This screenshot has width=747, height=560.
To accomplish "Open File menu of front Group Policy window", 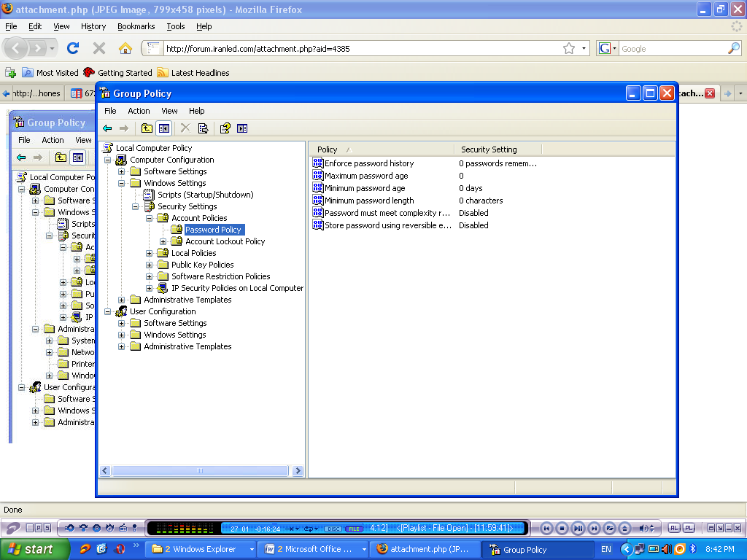I will click(x=110, y=111).
